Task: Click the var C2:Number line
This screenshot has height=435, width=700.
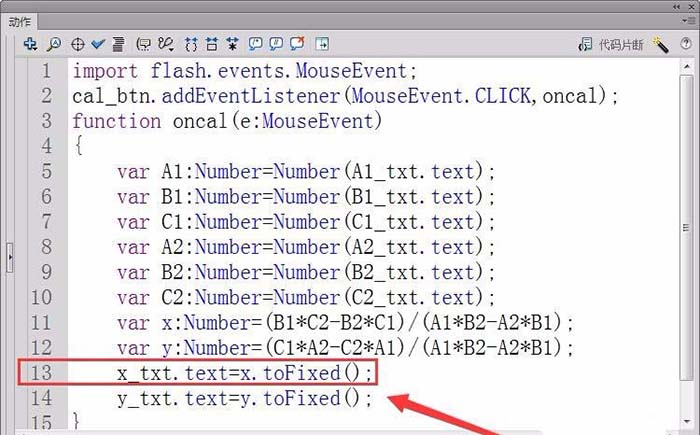Action: [x=306, y=297]
